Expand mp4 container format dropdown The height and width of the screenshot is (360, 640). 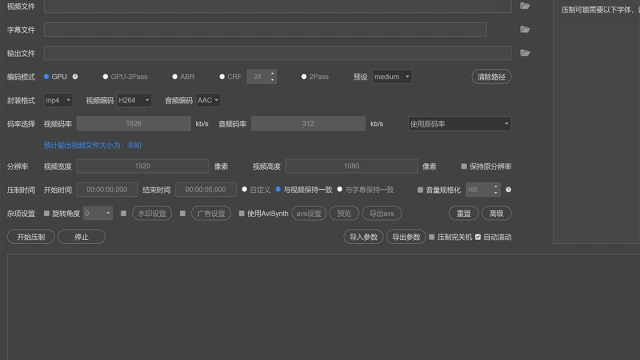coord(58,100)
